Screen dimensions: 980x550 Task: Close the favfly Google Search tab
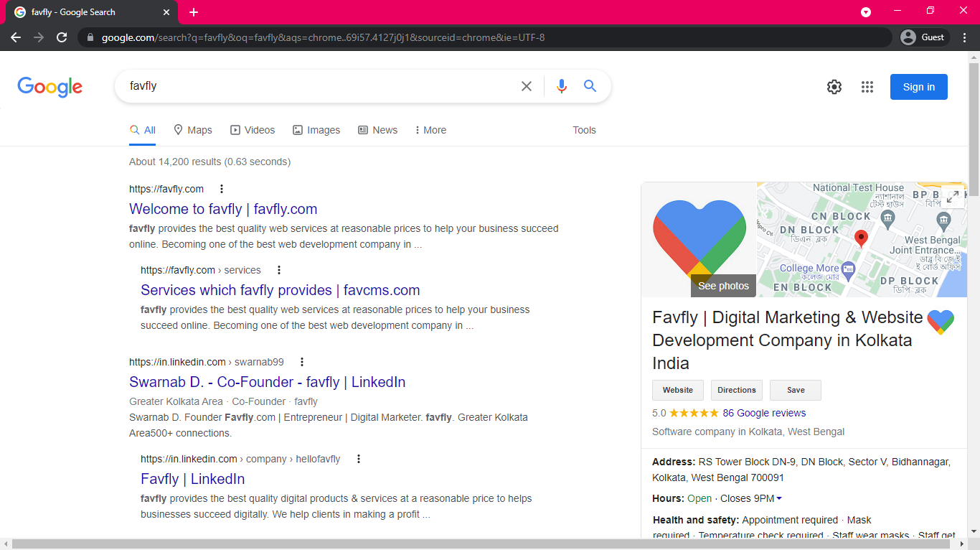click(166, 12)
